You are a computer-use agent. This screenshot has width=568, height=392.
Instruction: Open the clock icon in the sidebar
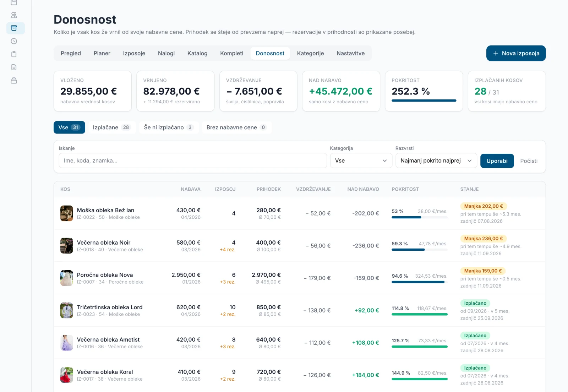click(14, 41)
